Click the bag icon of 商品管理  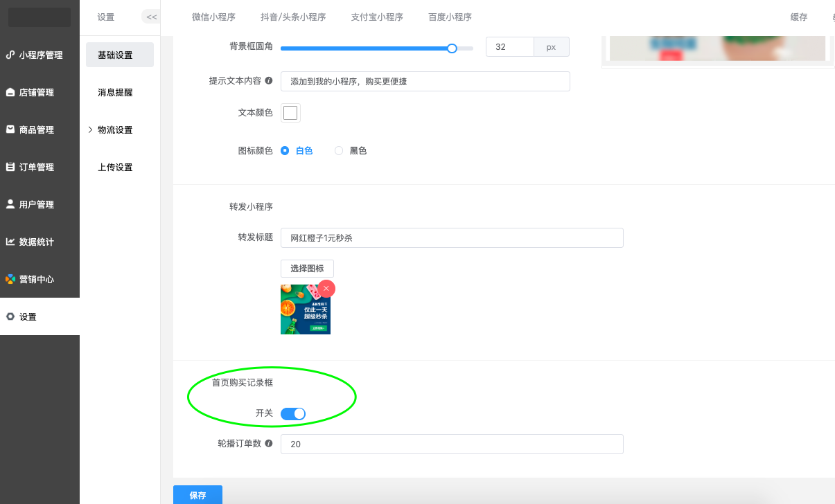click(x=10, y=129)
